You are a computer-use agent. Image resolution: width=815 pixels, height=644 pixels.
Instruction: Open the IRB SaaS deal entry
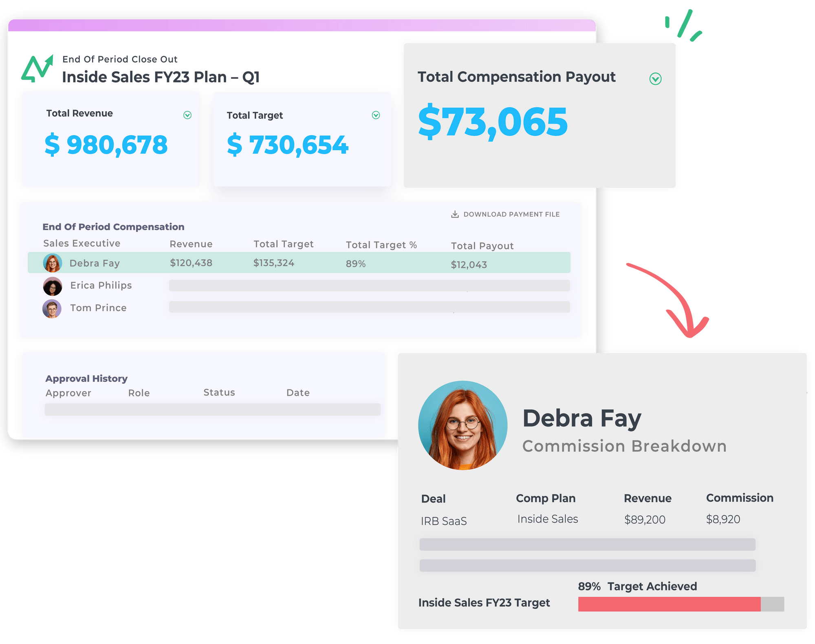click(444, 520)
